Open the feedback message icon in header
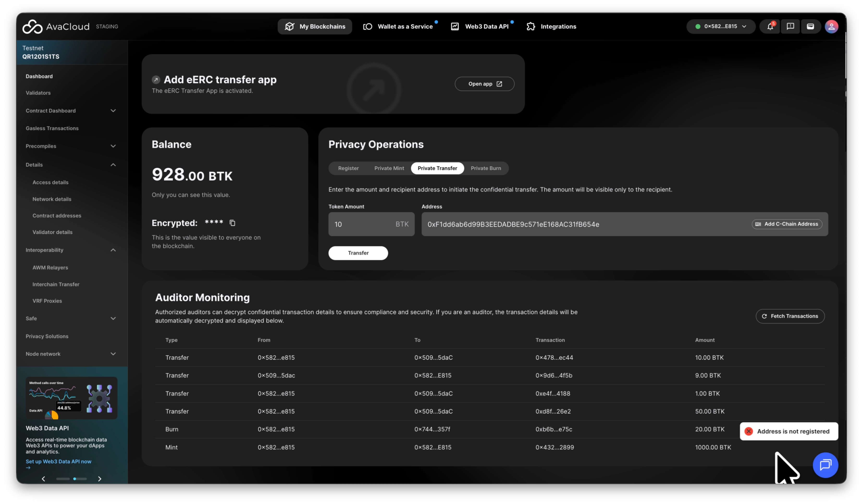The width and height of the screenshot is (863, 504). [790, 26]
